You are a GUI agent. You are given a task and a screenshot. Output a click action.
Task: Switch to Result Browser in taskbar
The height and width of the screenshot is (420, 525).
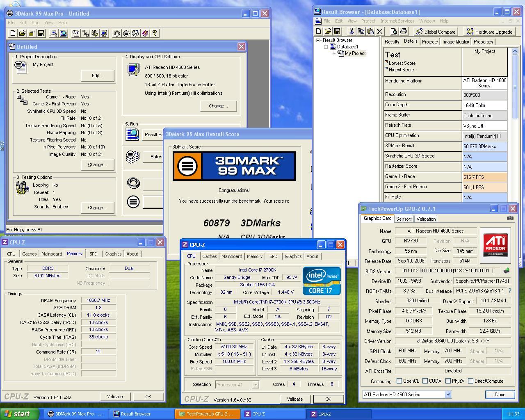pyautogui.click(x=142, y=414)
